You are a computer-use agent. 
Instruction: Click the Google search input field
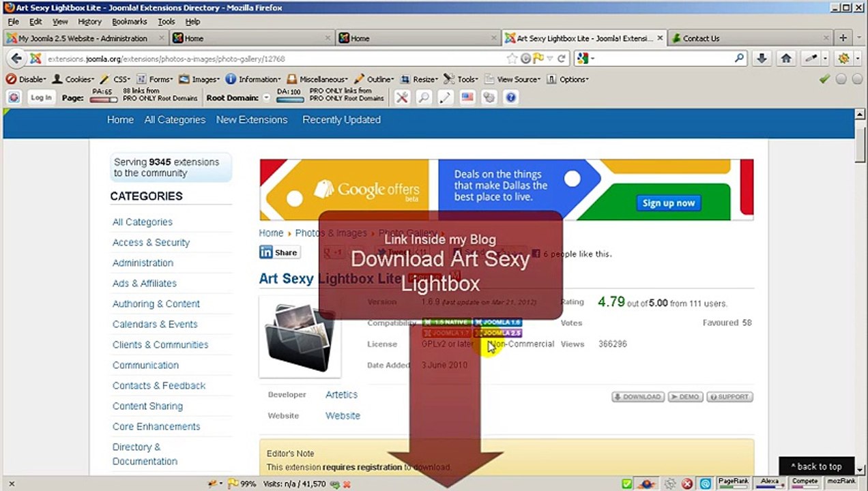coord(662,59)
